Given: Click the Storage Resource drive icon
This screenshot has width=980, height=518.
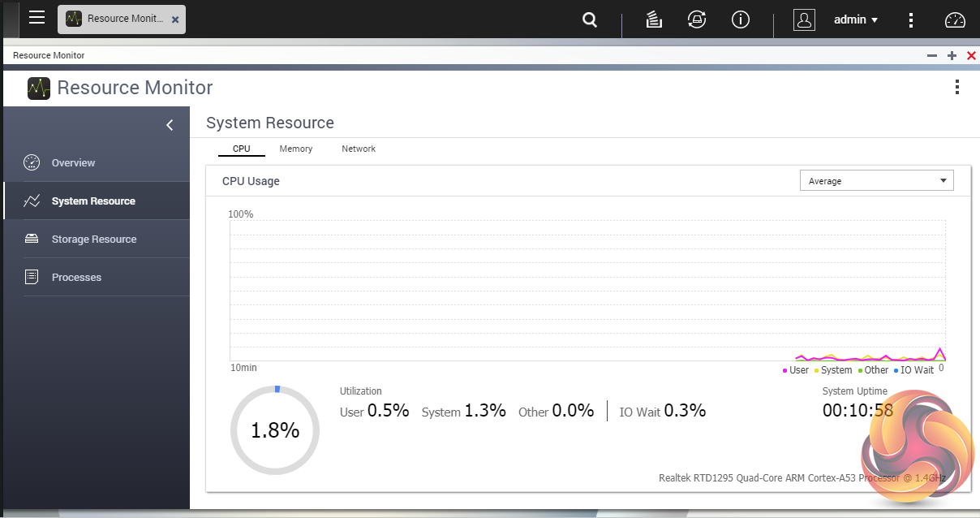Looking at the screenshot, I should 32,239.
